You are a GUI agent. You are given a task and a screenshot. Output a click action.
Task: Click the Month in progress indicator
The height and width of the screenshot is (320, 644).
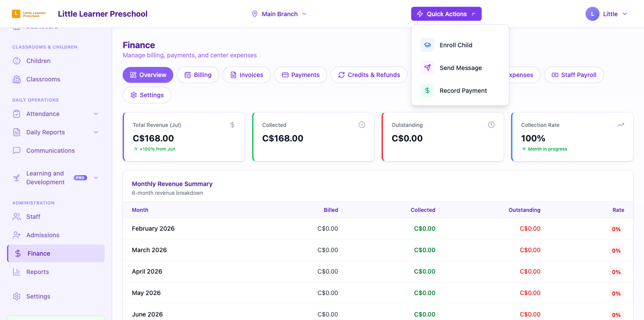click(x=544, y=149)
